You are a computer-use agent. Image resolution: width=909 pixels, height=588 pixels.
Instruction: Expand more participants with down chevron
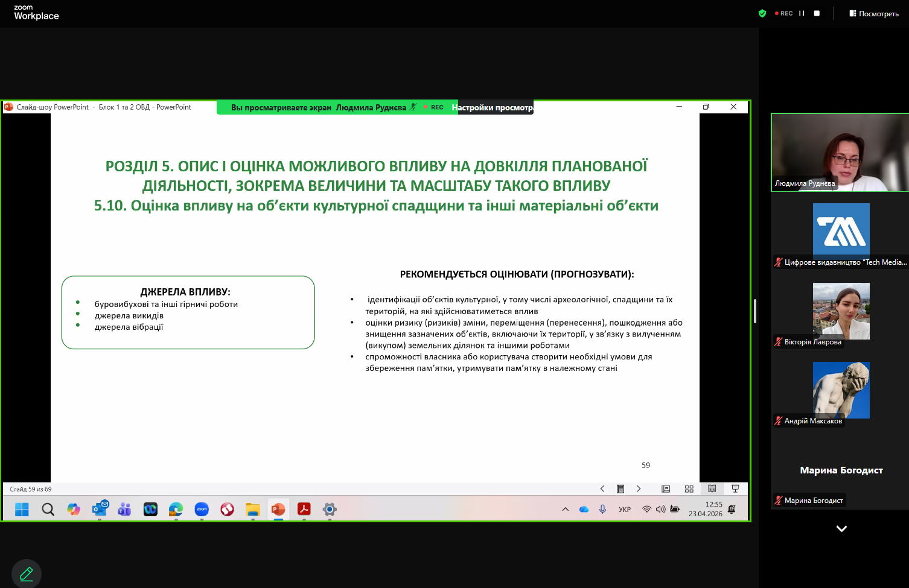pos(841,528)
